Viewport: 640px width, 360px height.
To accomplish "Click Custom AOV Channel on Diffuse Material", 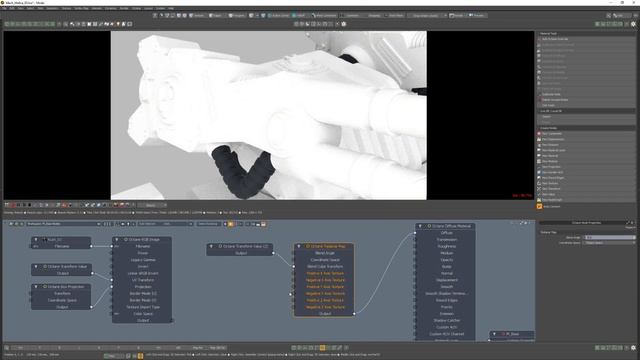I will point(447,334).
